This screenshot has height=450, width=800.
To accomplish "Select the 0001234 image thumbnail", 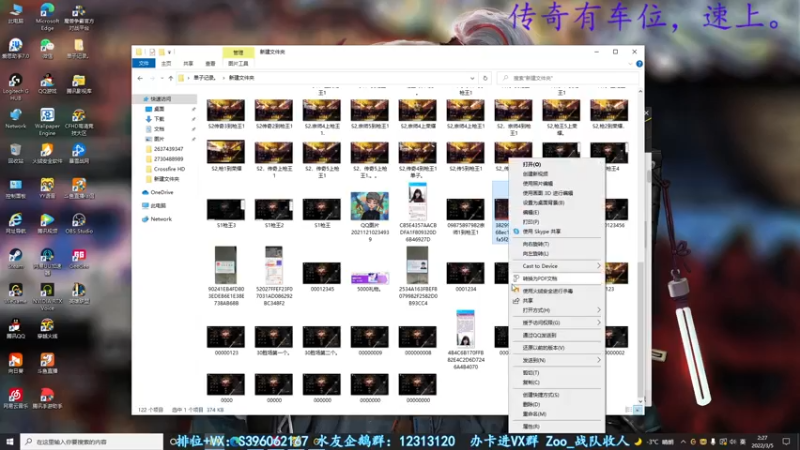I will click(x=465, y=273).
